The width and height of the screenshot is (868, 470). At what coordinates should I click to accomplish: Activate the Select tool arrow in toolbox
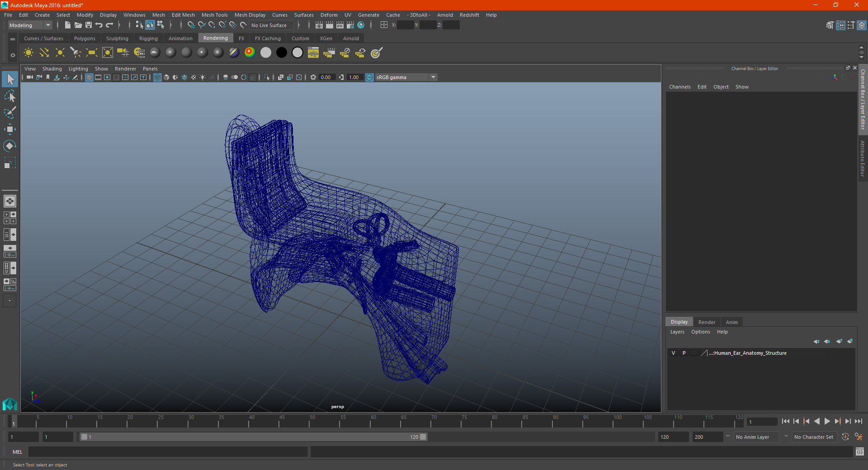pos(10,80)
